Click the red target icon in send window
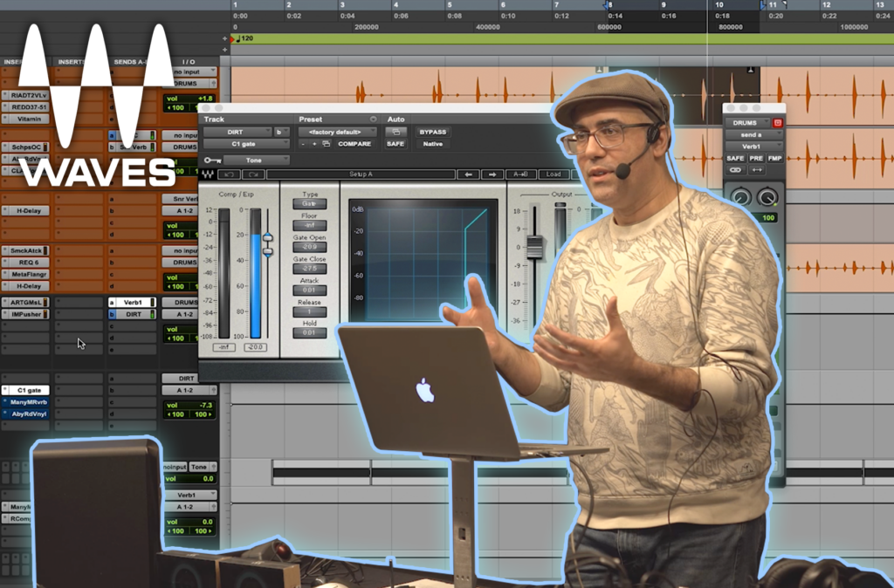 click(777, 122)
